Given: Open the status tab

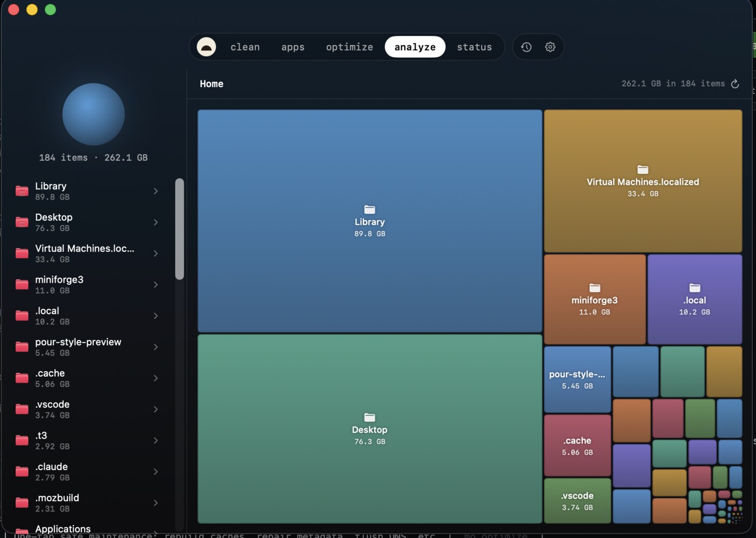Looking at the screenshot, I should tap(474, 47).
